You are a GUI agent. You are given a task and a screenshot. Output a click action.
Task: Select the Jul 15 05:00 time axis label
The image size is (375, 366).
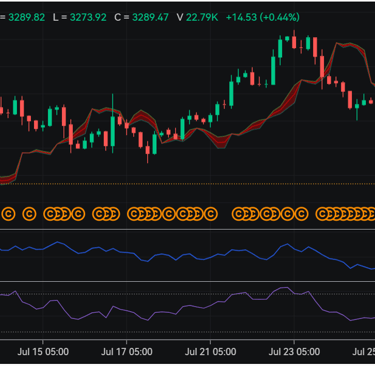pyautogui.click(x=43, y=352)
